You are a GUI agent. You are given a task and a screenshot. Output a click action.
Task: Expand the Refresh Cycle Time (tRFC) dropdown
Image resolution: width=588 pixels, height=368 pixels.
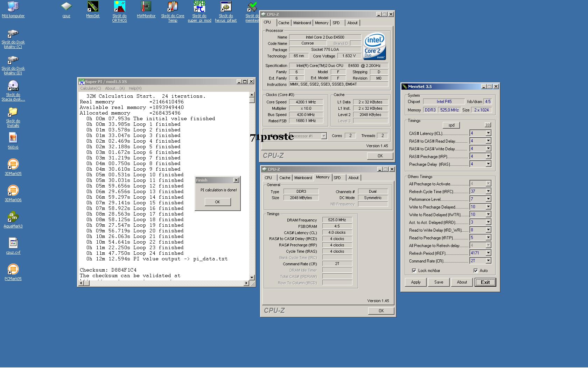coord(488,191)
